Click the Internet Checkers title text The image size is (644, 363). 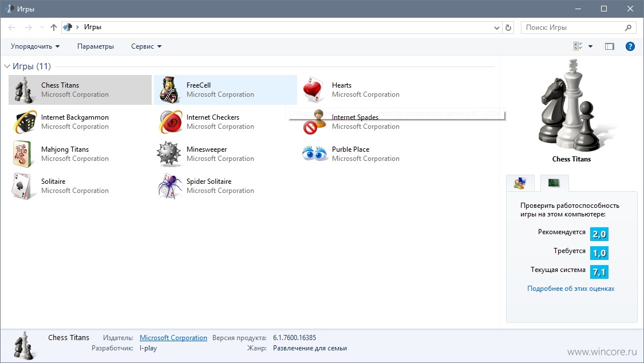click(x=213, y=117)
